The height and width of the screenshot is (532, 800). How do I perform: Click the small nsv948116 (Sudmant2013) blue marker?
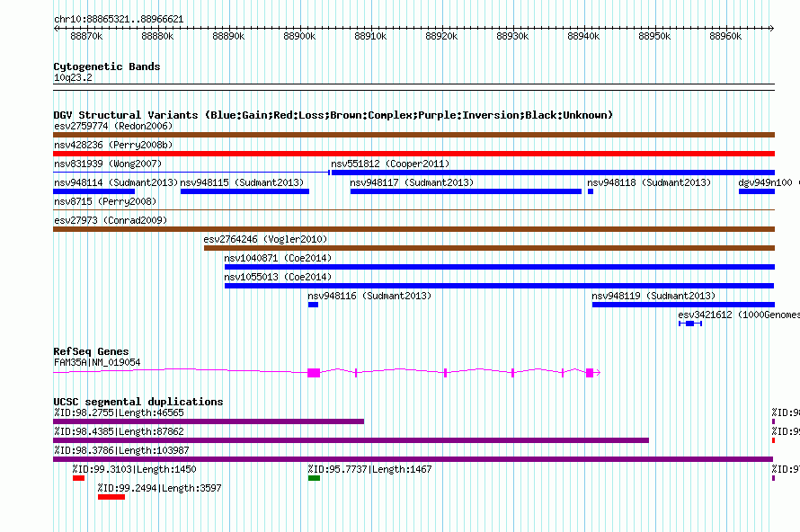pos(314,305)
